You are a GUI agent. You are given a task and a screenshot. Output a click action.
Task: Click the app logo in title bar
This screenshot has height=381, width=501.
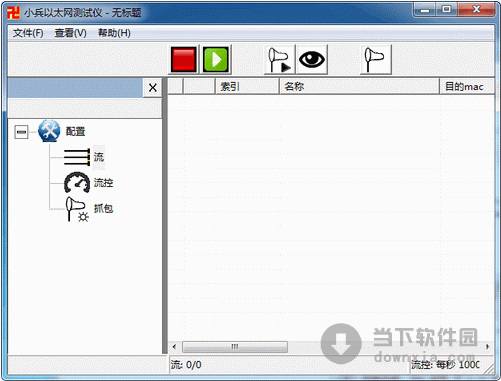pyautogui.click(x=13, y=13)
